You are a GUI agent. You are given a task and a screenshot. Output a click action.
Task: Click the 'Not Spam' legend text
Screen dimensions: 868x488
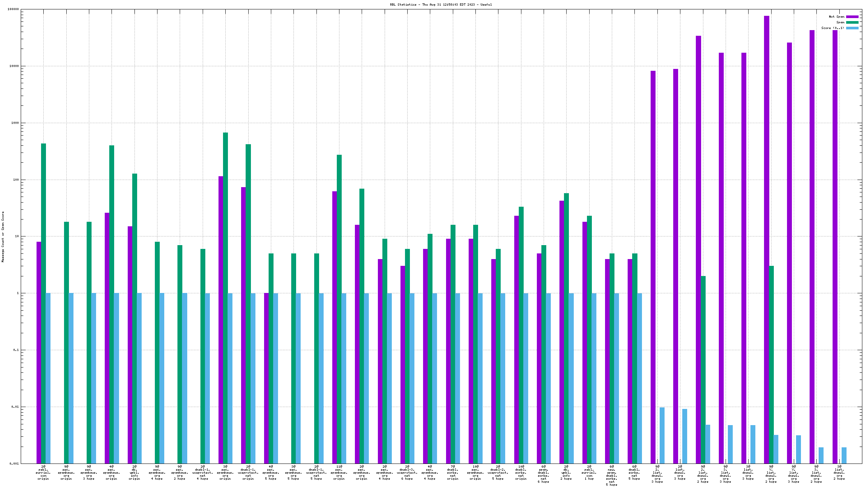click(836, 17)
